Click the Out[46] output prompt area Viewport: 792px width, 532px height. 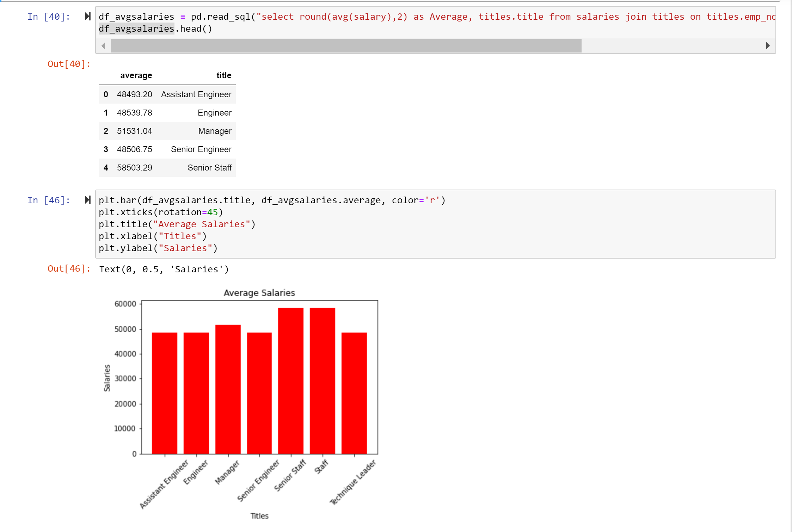click(69, 269)
